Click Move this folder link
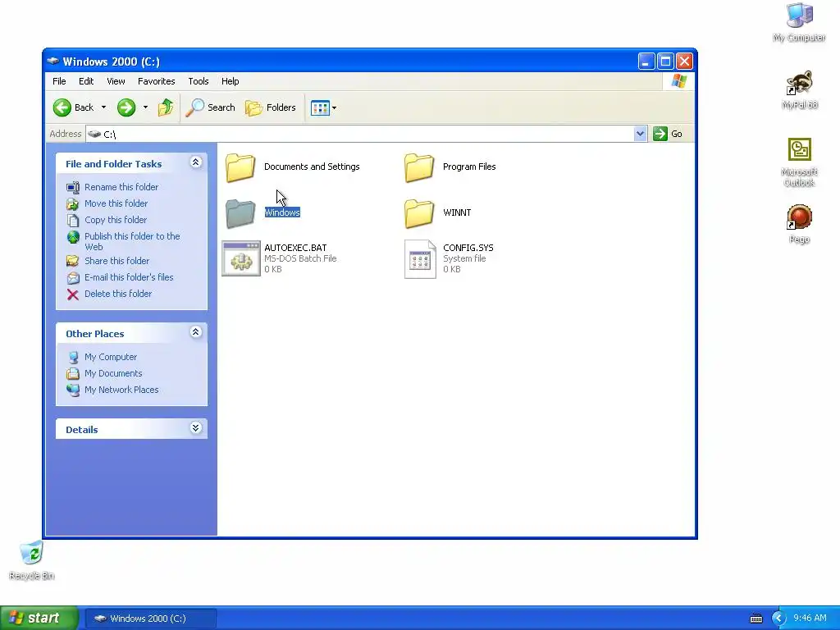 point(116,203)
